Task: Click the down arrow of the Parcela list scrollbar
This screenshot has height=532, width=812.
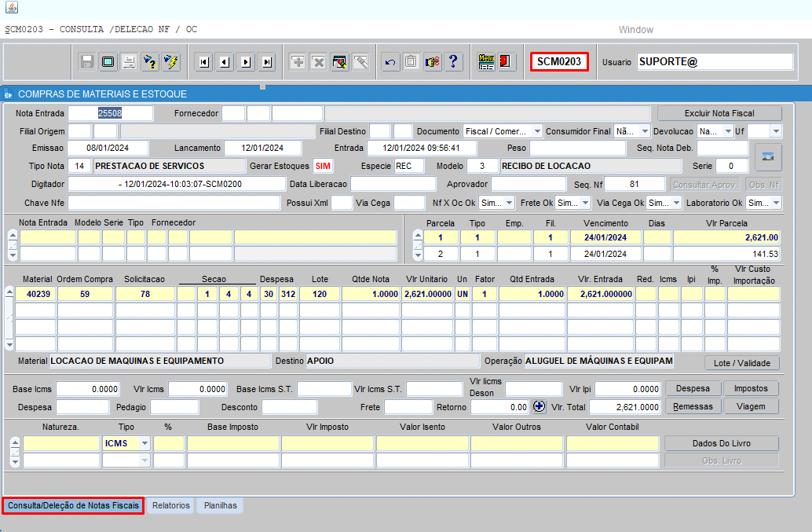Action: 418,255
